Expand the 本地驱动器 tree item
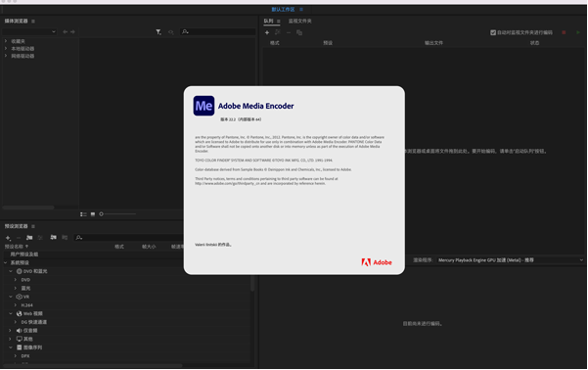The width and height of the screenshot is (588, 370). pyautogui.click(x=6, y=48)
